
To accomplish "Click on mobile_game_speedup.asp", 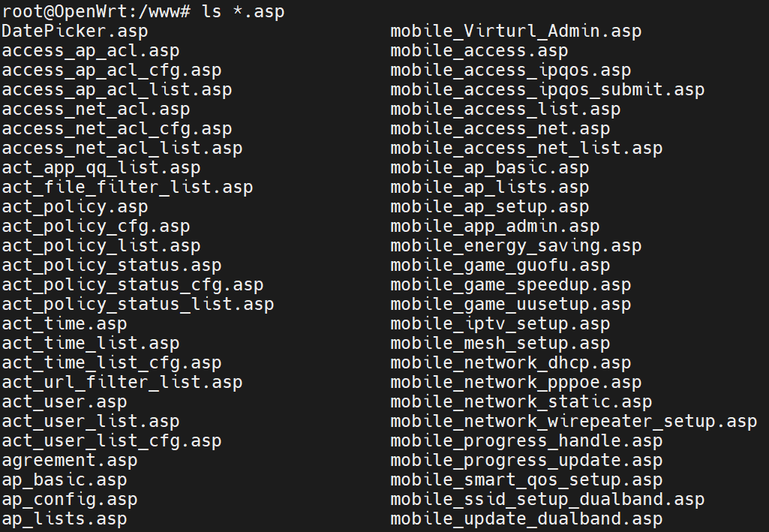I will 511,285.
